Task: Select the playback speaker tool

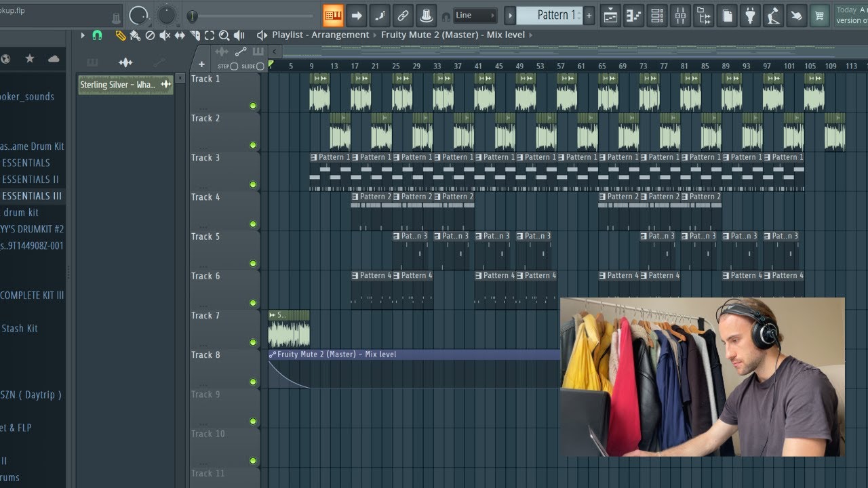Action: 239,35
